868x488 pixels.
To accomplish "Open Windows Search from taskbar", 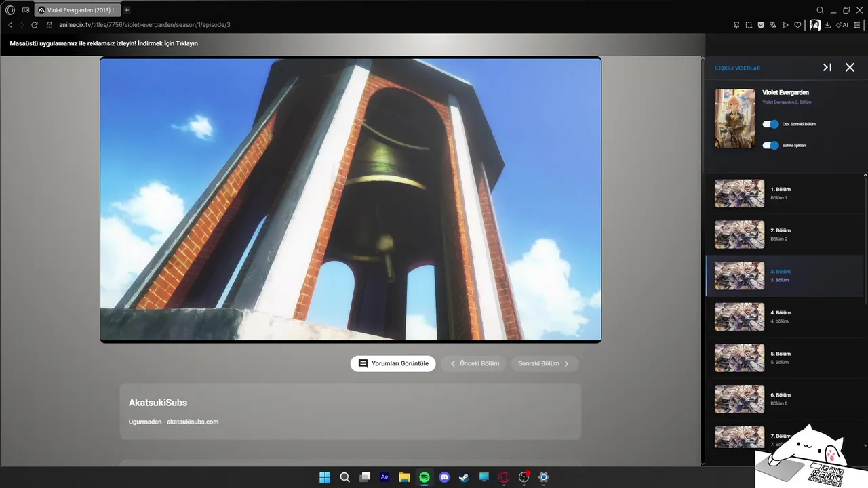I will pyautogui.click(x=344, y=477).
